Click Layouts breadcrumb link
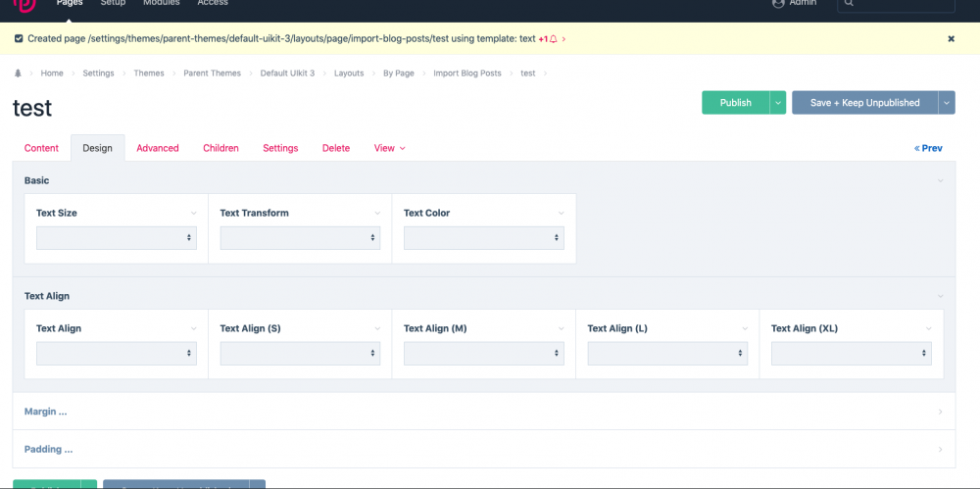Image resolution: width=980 pixels, height=489 pixels. pos(349,73)
